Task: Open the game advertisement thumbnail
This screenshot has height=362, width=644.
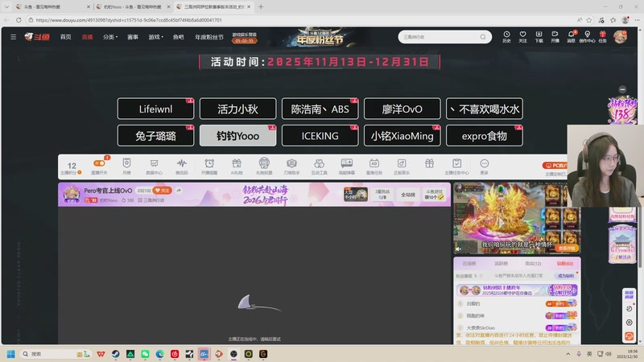Action: tap(517, 218)
